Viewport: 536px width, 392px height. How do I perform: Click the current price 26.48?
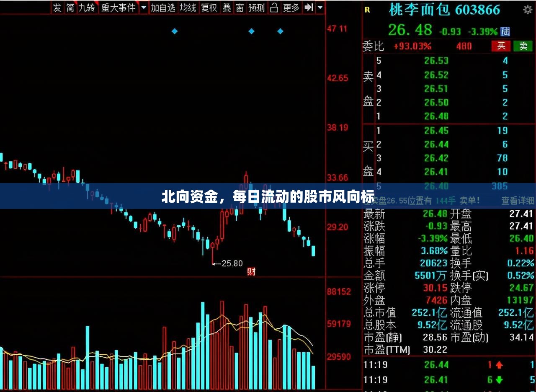click(410, 30)
